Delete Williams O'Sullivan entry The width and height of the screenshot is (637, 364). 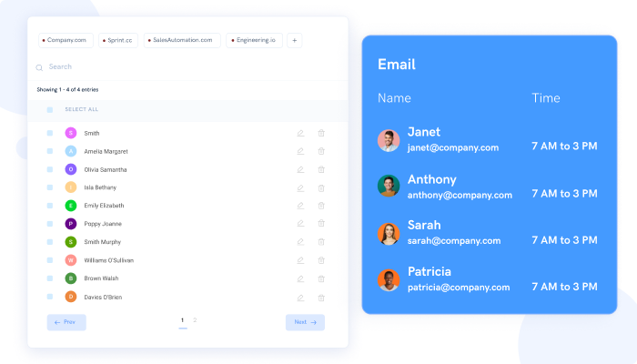pos(321,260)
